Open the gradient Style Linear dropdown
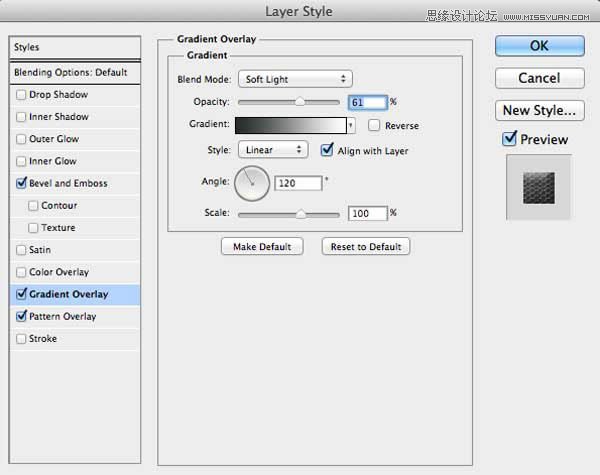The image size is (600, 475). click(273, 150)
